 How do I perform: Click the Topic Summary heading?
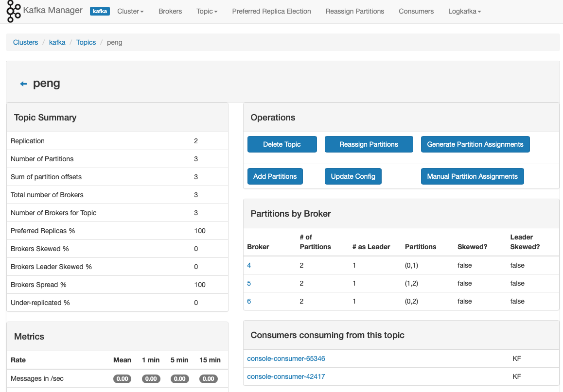pyautogui.click(x=45, y=118)
